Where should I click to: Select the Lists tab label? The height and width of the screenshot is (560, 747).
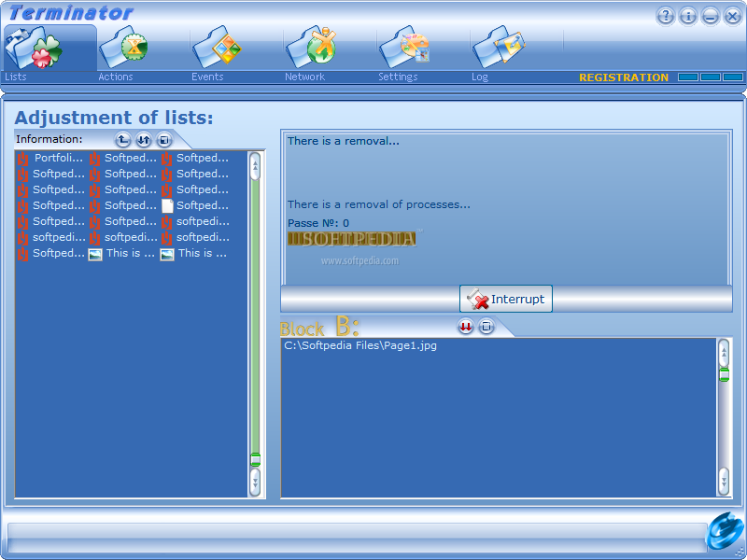16,77
